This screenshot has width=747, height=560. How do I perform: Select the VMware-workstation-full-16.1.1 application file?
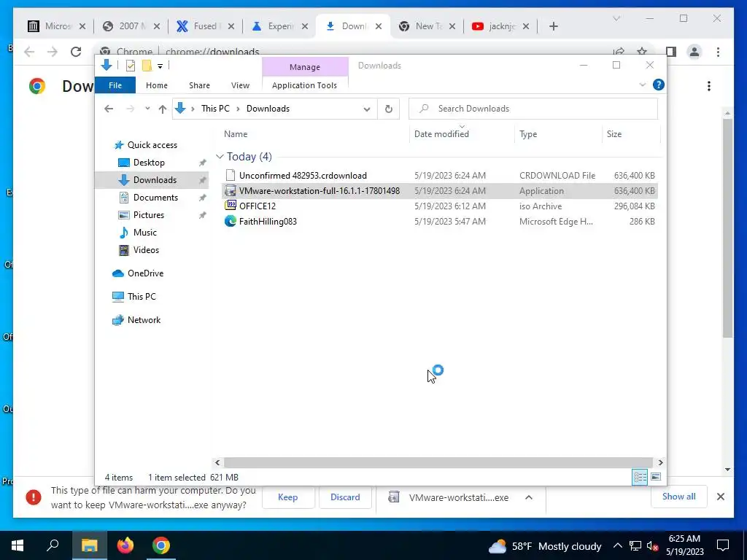pyautogui.click(x=439, y=190)
